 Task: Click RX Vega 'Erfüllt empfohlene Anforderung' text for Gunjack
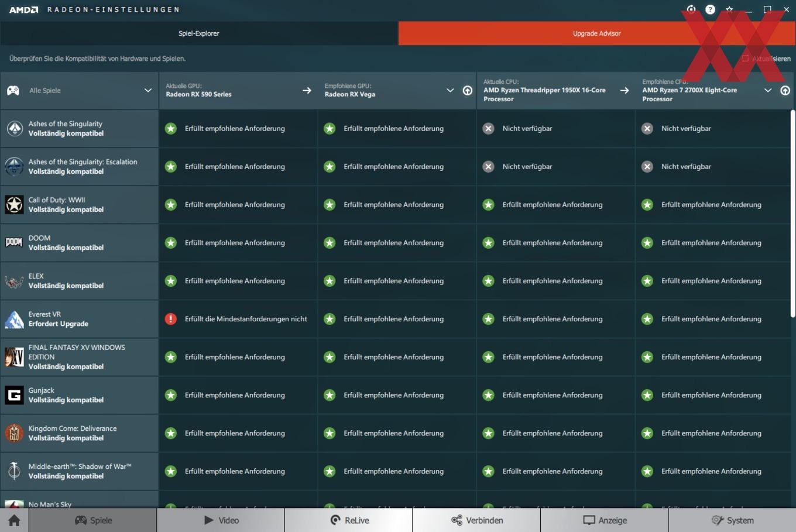(393, 395)
